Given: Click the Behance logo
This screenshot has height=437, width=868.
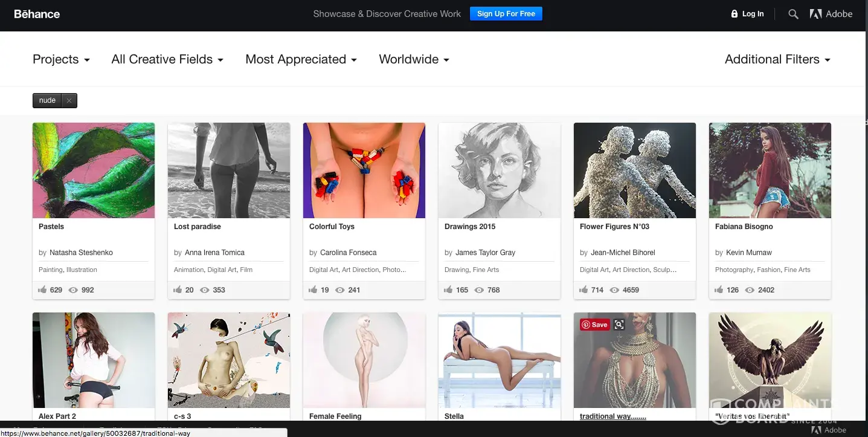Looking at the screenshot, I should pyautogui.click(x=37, y=14).
